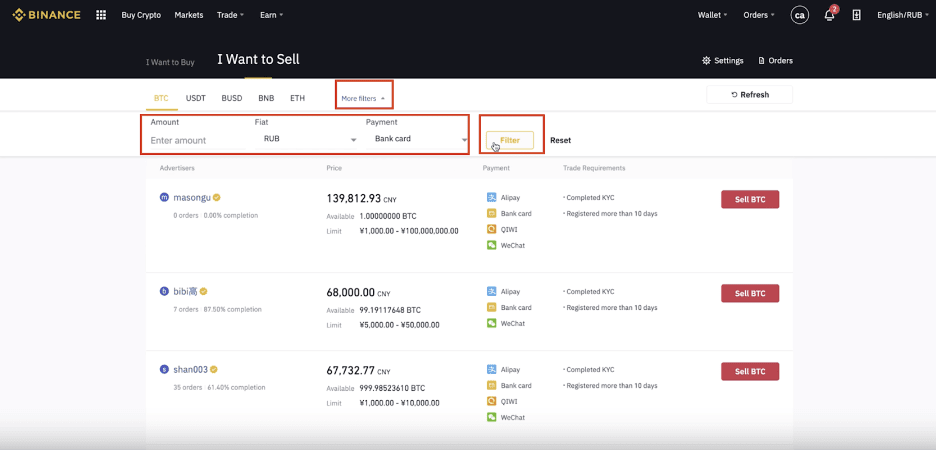The width and height of the screenshot is (936, 450).
Task: Expand the Orders menu in top navigation
Action: click(x=759, y=15)
